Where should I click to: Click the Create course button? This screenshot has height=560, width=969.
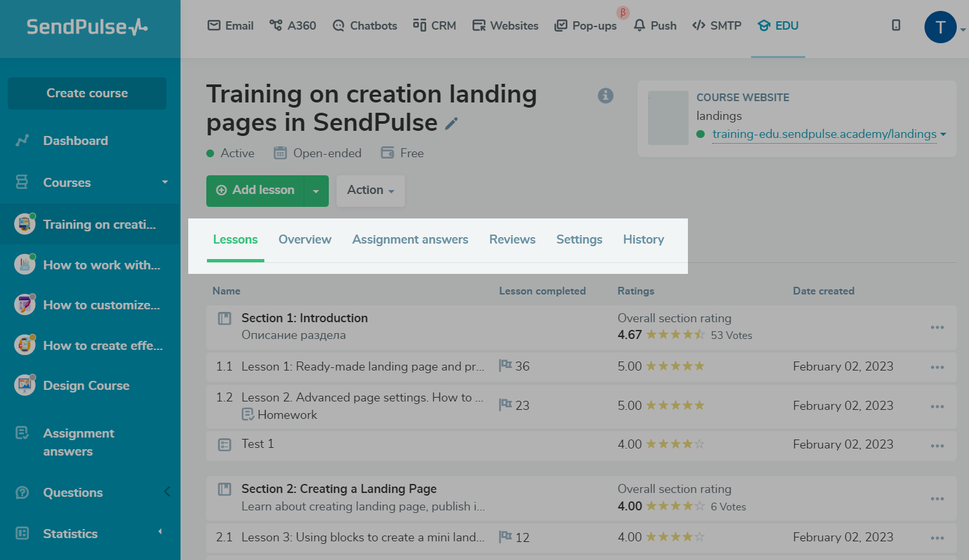(x=87, y=93)
